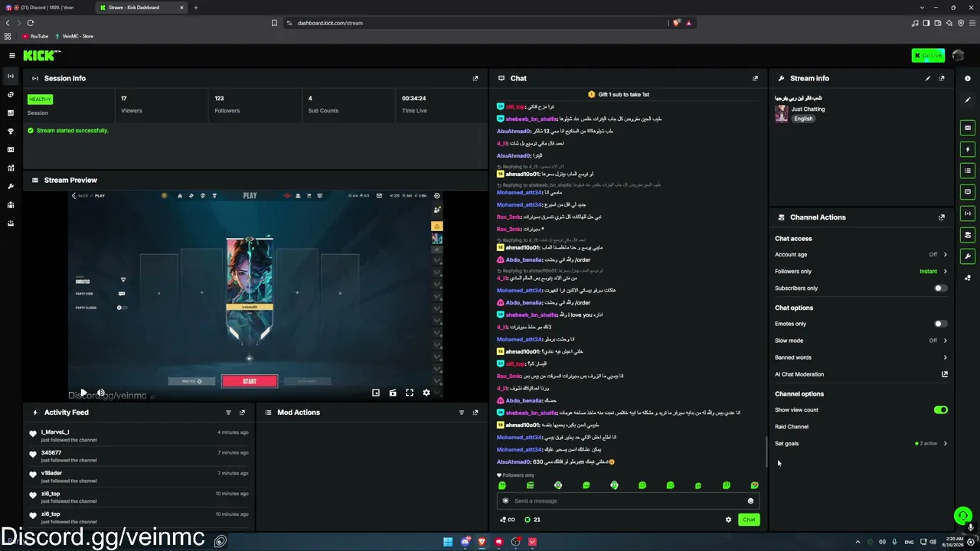The image size is (980, 551).
Task: Filter the Activity Feed
Action: point(228,412)
